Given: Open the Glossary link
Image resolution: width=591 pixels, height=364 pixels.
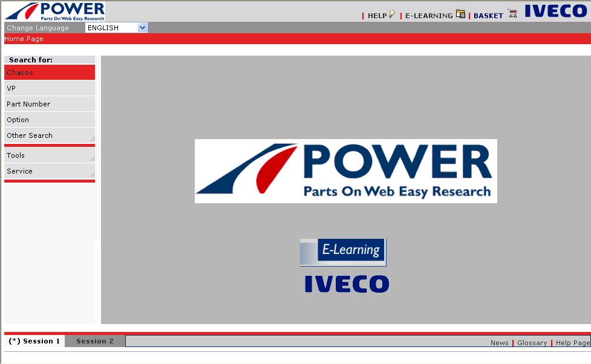Looking at the screenshot, I should click(x=532, y=343).
